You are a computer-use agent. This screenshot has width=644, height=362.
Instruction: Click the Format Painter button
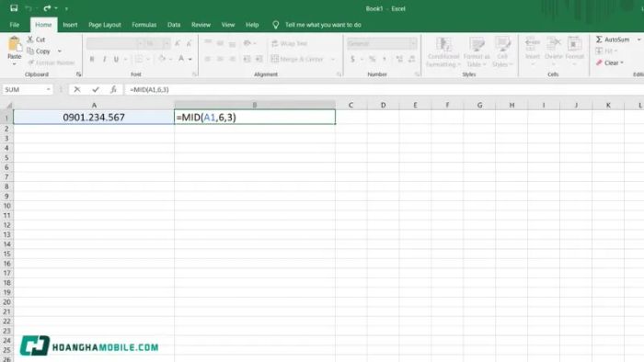click(52, 62)
